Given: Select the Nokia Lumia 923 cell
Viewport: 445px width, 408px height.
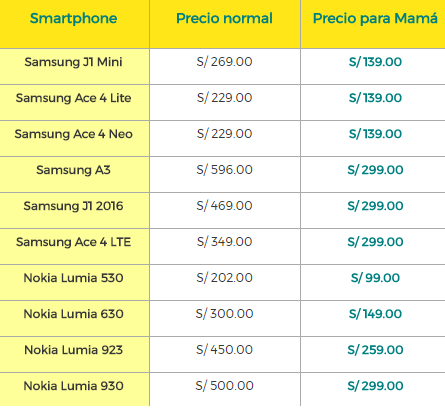Looking at the screenshot, I should [73, 350].
